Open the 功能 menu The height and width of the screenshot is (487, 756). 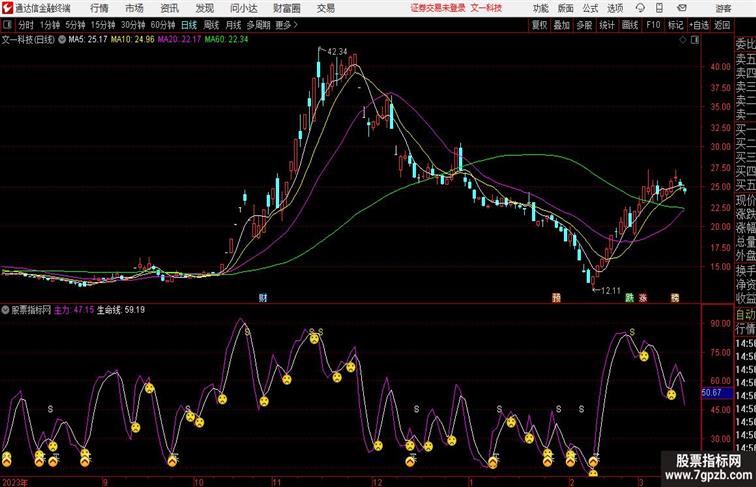[541, 8]
